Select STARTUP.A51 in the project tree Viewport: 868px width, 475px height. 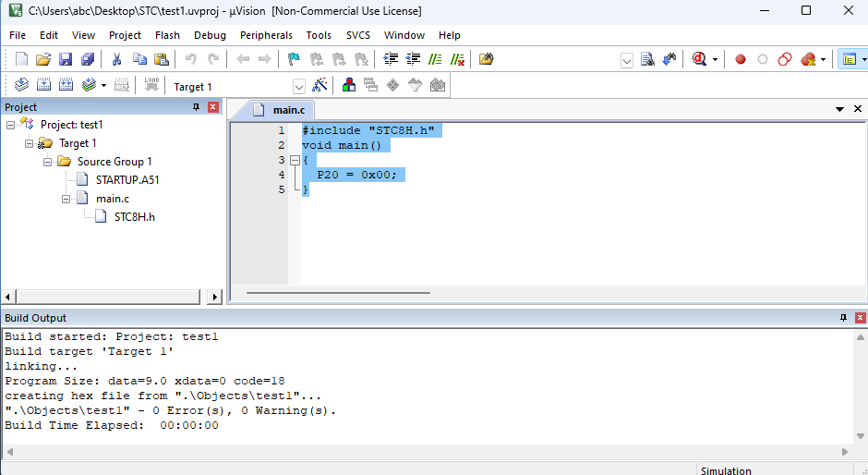pos(127,179)
